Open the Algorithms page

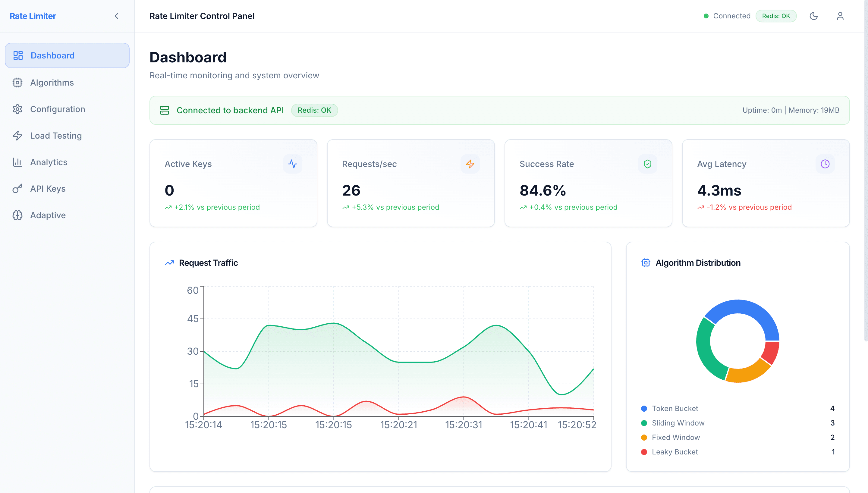point(52,83)
